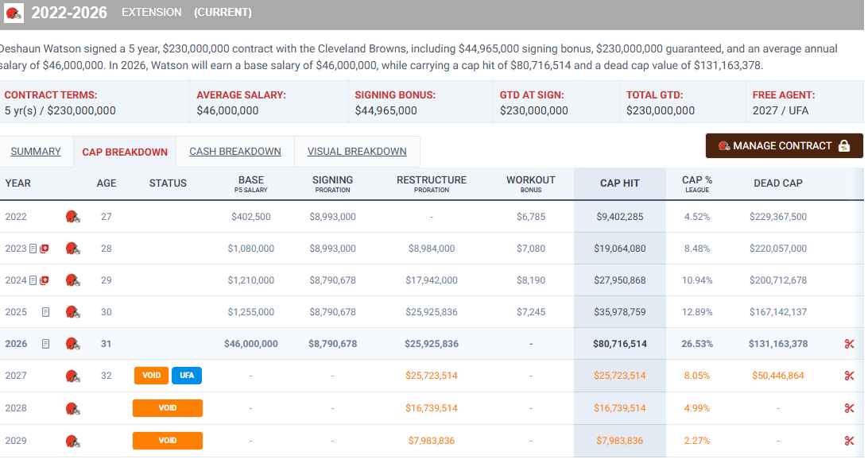Image resolution: width=868 pixels, height=459 pixels.
Task: Click the 2024 signing proration $8,790,678
Action: [332, 280]
